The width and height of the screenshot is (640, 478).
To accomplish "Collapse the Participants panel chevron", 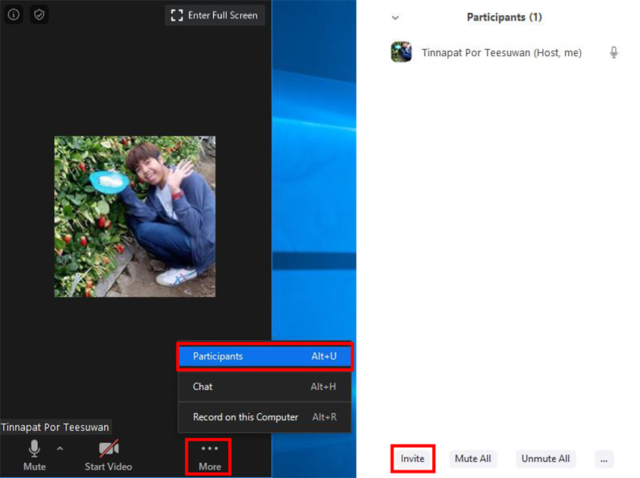I will (395, 18).
